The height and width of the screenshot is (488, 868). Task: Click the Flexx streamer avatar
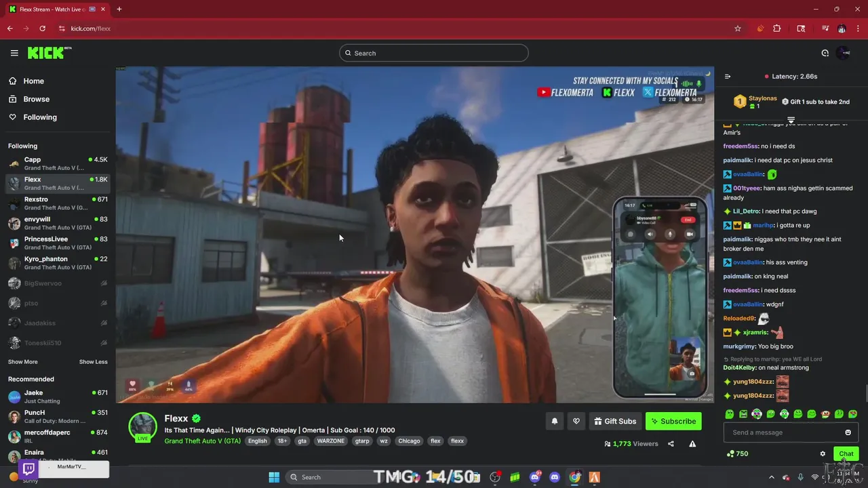click(x=143, y=427)
